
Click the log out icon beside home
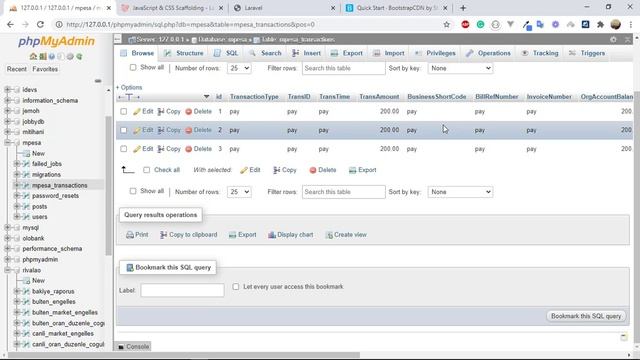pos(43,56)
